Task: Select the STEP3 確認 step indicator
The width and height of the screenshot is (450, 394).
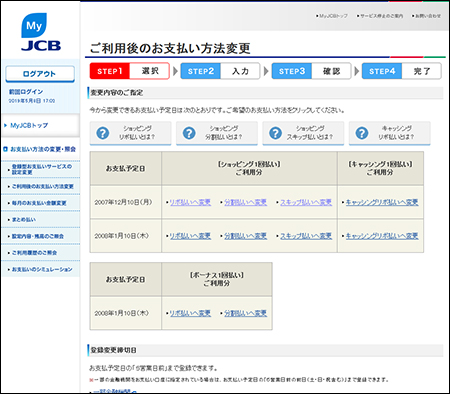Action: (311, 71)
